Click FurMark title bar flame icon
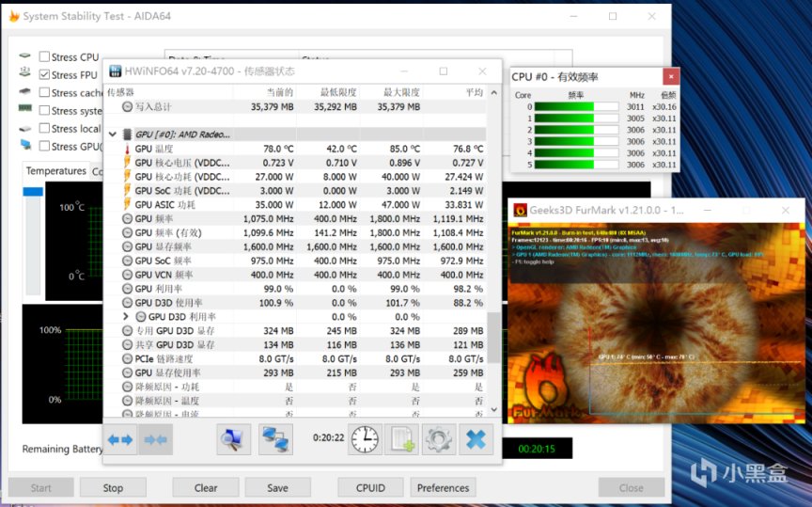Screen dimensions: 812x507 (520, 211)
